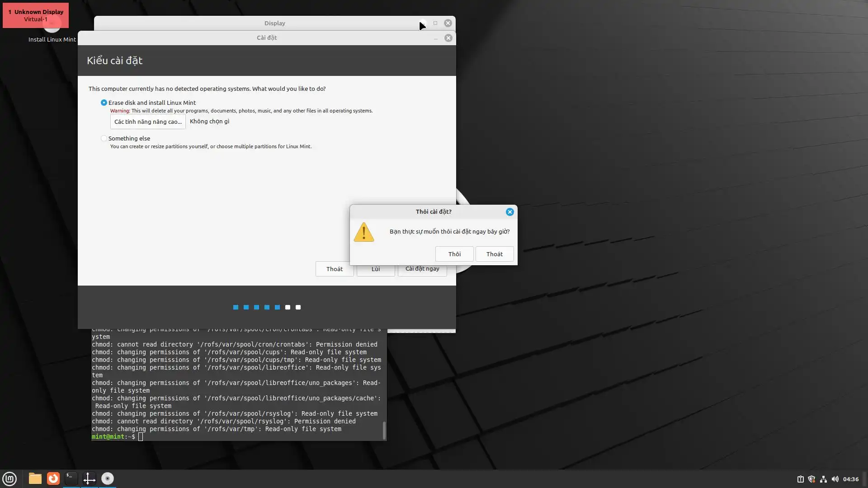Open the panel clock showing 04:36
The image size is (868, 488).
(x=850, y=479)
